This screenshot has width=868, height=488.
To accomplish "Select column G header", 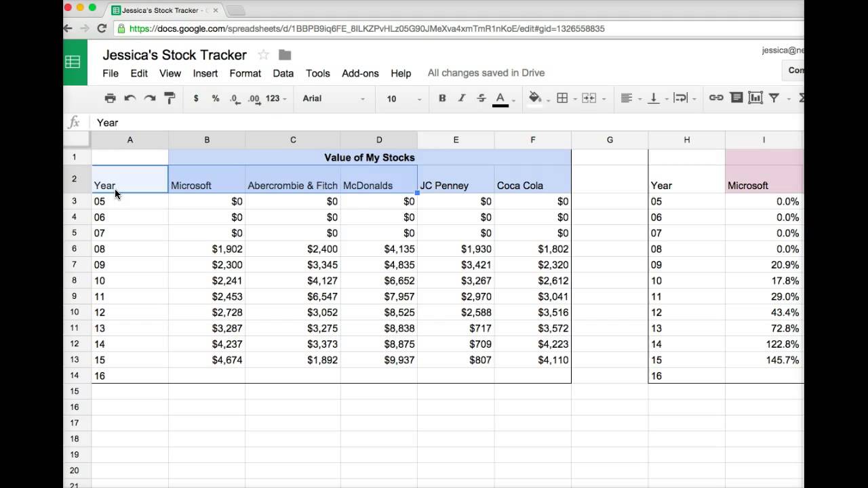I will tap(610, 140).
